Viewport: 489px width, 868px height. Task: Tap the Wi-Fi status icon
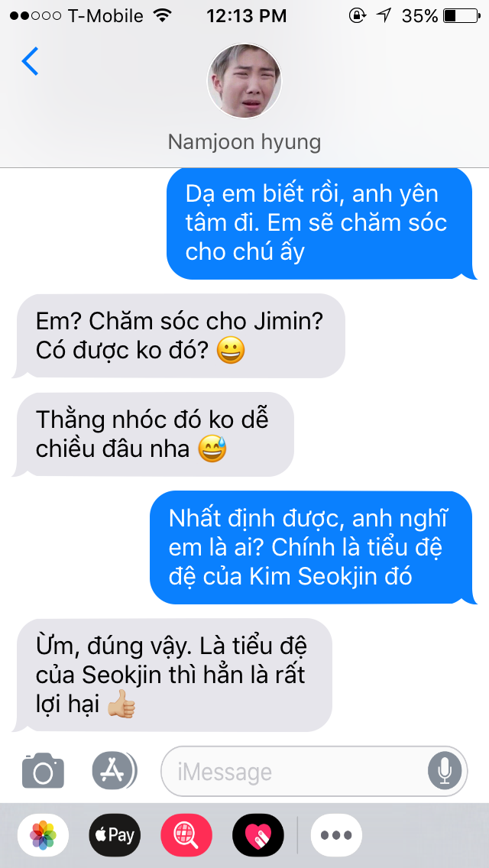pyautogui.click(x=163, y=15)
